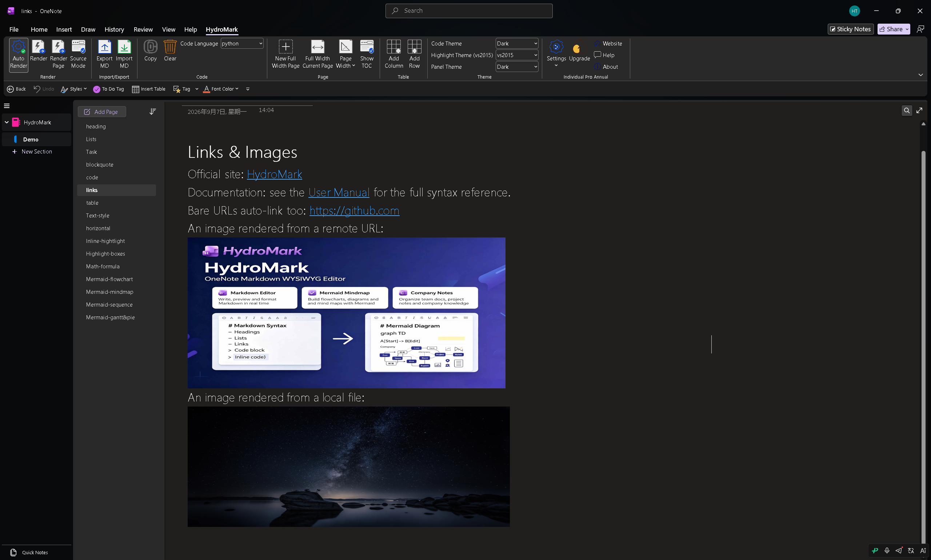Toggle Source Mode
The height and width of the screenshot is (560, 931).
(x=78, y=54)
